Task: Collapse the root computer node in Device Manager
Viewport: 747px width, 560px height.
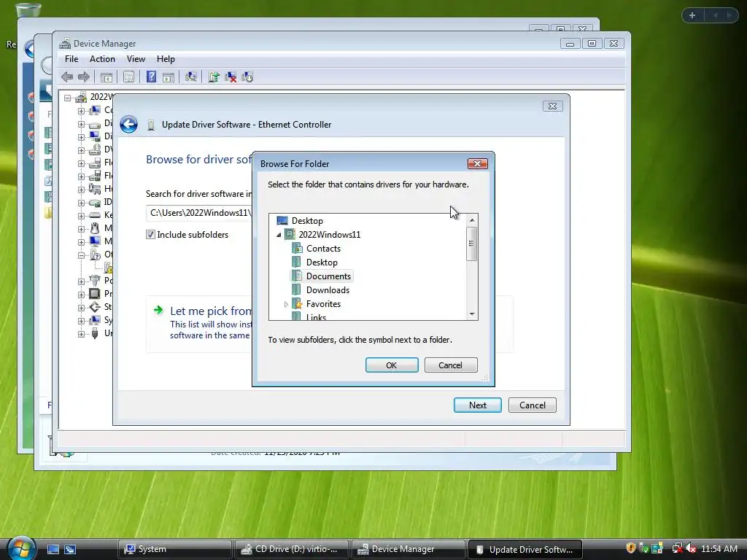Action: pos(68,98)
